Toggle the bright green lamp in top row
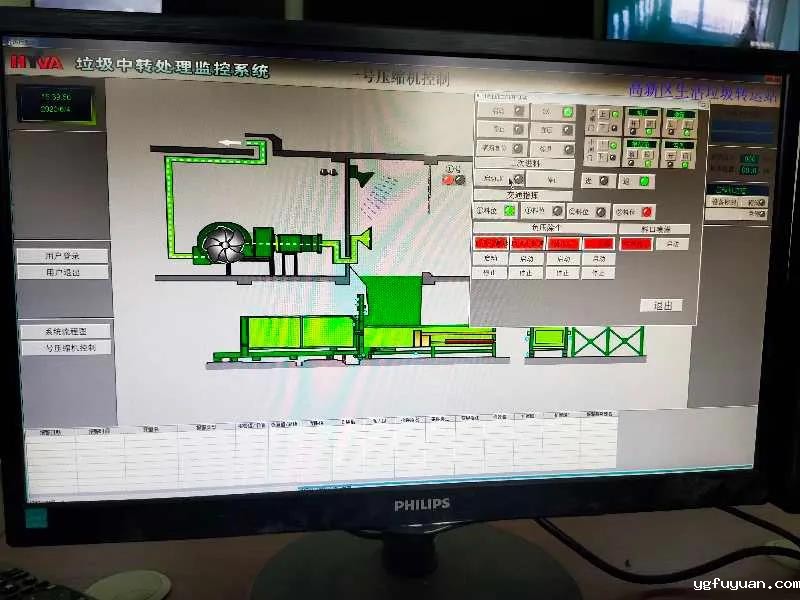Screen dimensions: 800x600 point(568,112)
